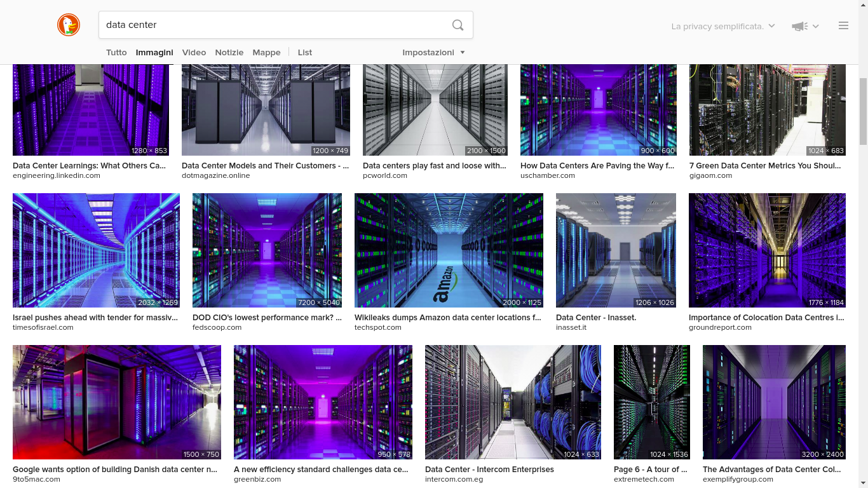The height and width of the screenshot is (488, 868).
Task: Click the timesofisrael.com source text
Action: coord(43,327)
